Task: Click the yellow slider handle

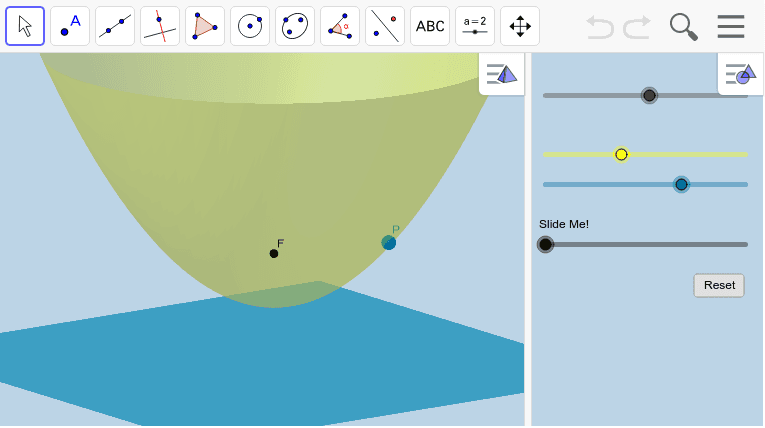Action: click(621, 155)
